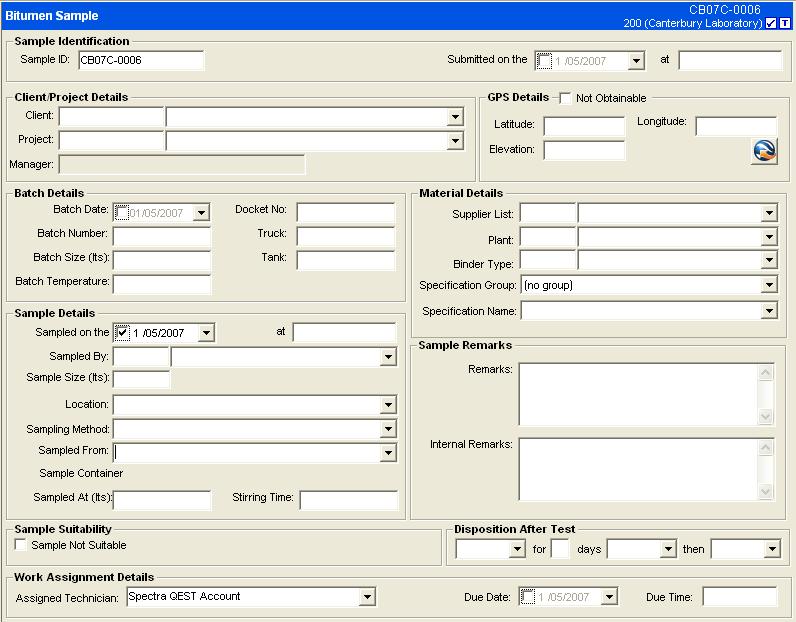The width and height of the screenshot is (796, 622).
Task: Expand the Client name dropdown
Action: 455,117
